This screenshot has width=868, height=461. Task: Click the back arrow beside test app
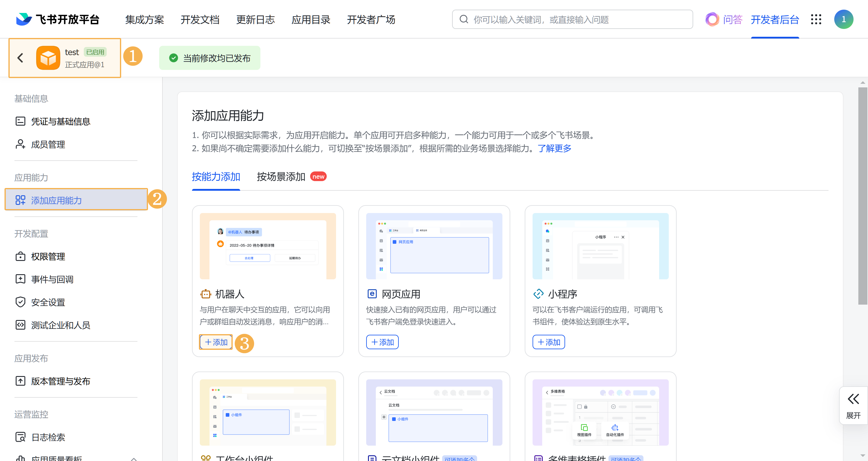pos(20,58)
